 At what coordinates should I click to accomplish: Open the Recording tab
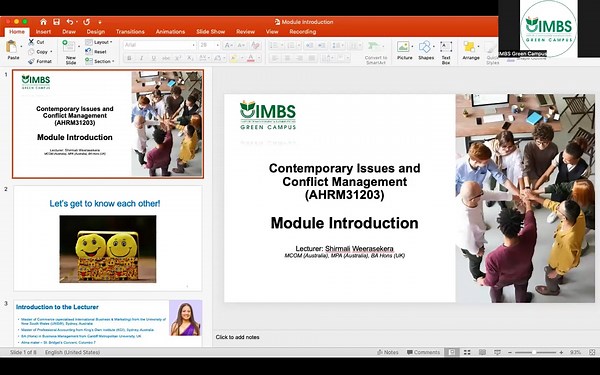pyautogui.click(x=303, y=32)
